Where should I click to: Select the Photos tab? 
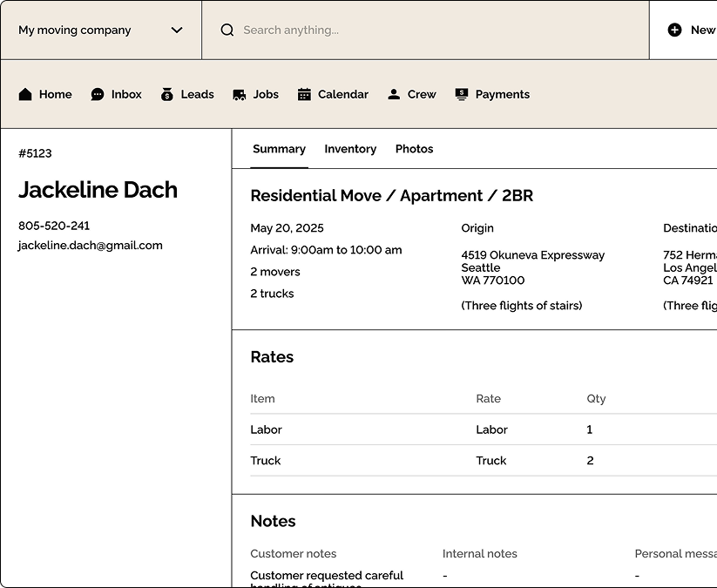(414, 149)
